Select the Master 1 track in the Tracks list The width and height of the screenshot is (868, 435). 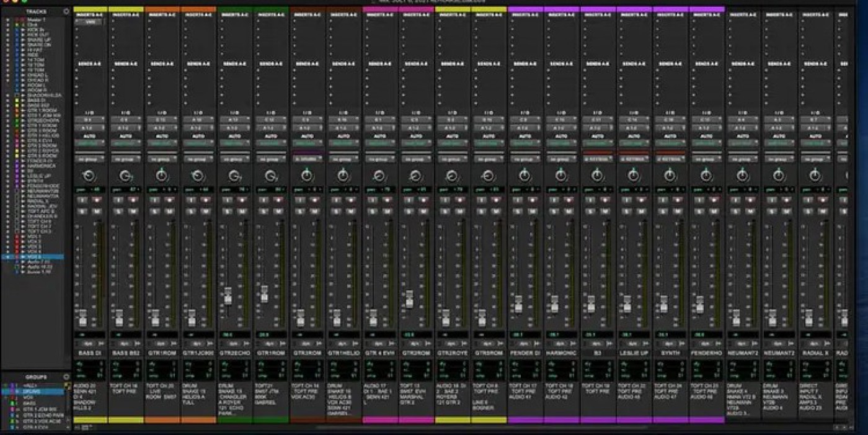(35, 19)
